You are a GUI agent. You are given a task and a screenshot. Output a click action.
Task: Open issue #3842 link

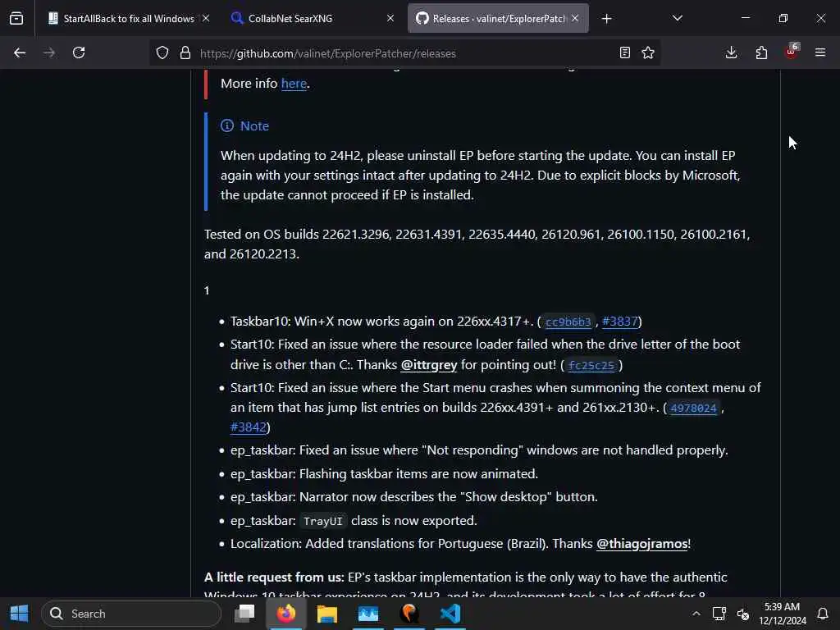click(248, 427)
